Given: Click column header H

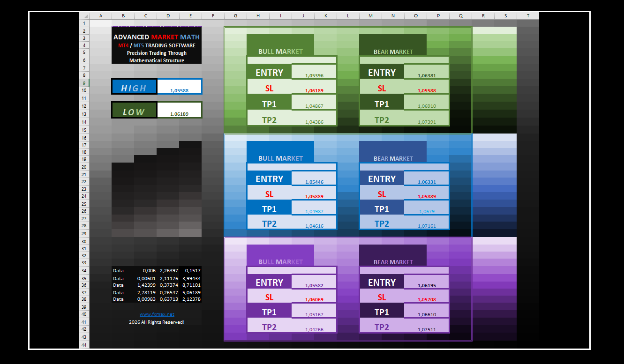Looking at the screenshot, I should coord(258,16).
